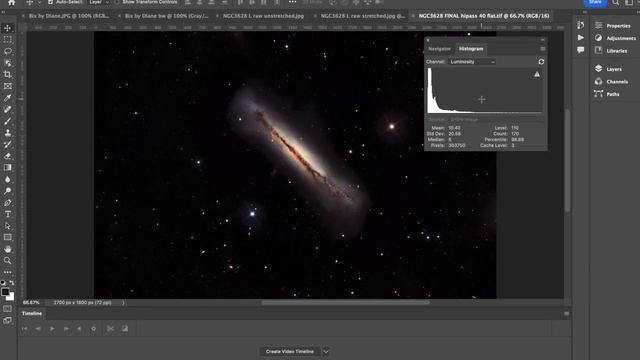The height and width of the screenshot is (360, 640).
Task: Click the Create Video Timeline button
Action: click(290, 351)
